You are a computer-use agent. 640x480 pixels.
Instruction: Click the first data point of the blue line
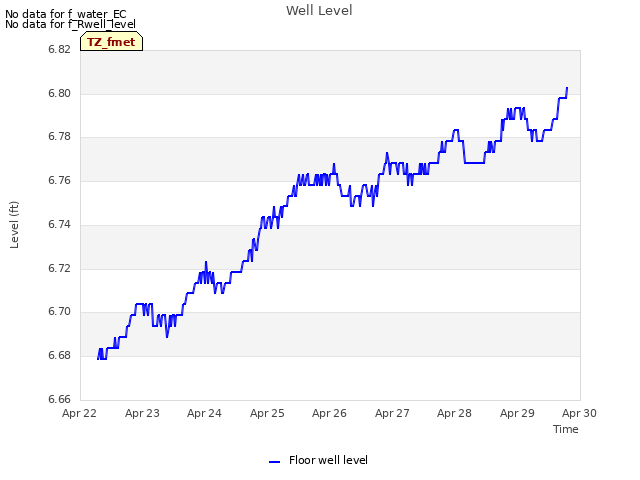98,359
